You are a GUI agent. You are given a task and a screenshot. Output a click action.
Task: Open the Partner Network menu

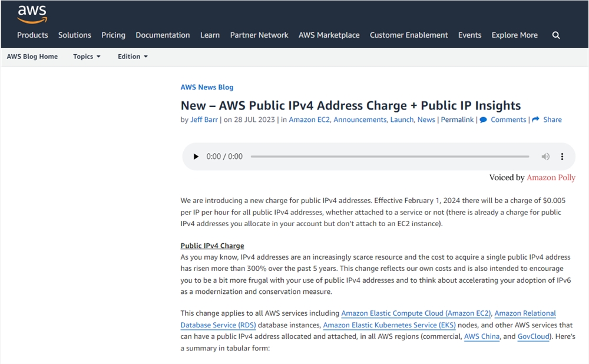click(x=259, y=35)
